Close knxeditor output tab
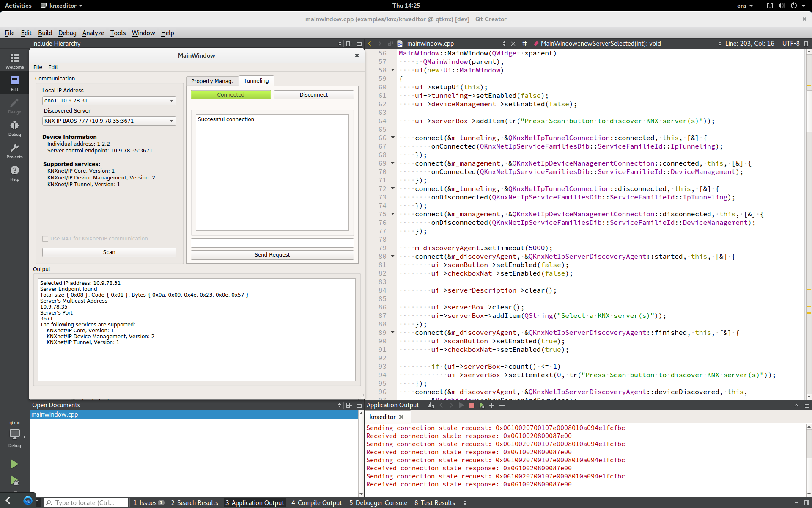This screenshot has width=812, height=508. tap(401, 417)
